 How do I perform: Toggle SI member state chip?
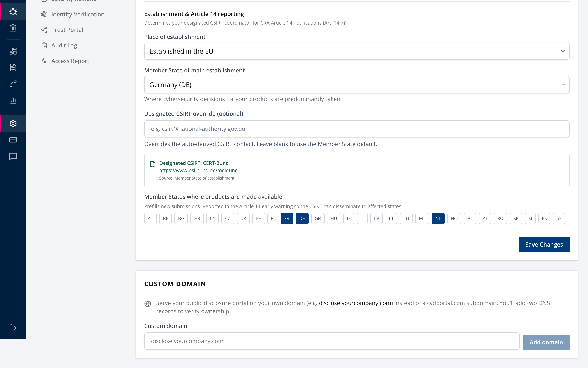pos(530,218)
